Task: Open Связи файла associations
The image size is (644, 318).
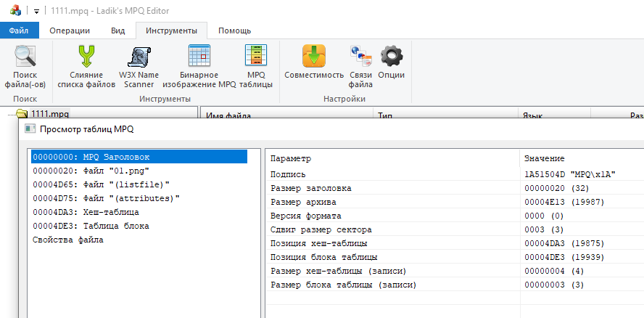Action: pyautogui.click(x=360, y=67)
